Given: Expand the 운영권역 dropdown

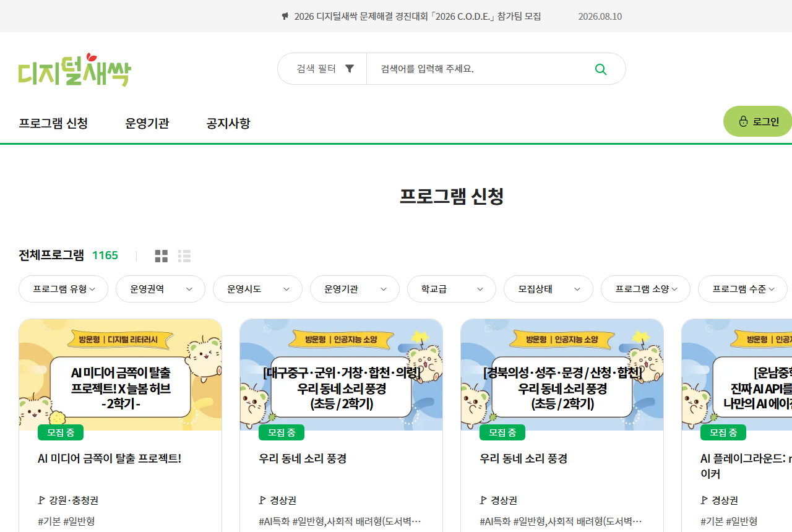Looking at the screenshot, I should [160, 289].
